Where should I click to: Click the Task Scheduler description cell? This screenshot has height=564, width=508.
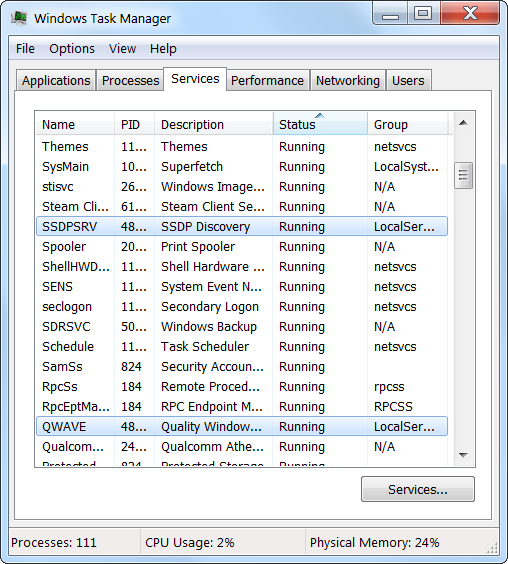coord(205,346)
